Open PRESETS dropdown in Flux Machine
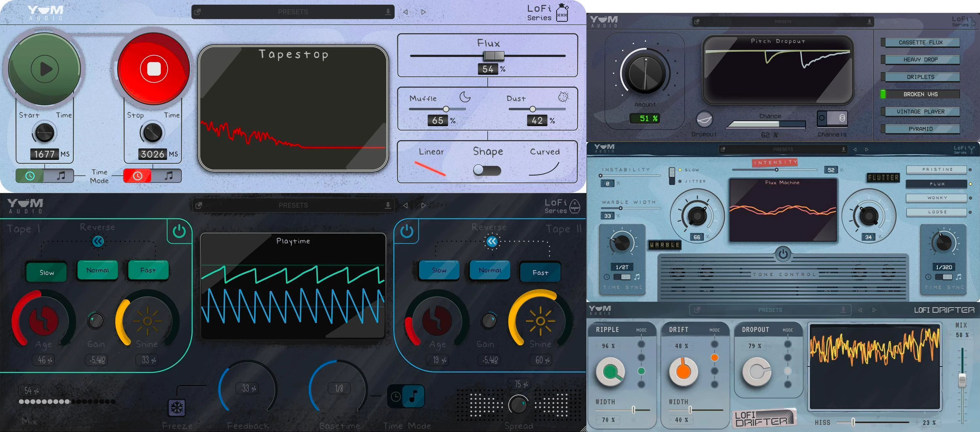Image resolution: width=980 pixels, height=432 pixels. [783, 149]
